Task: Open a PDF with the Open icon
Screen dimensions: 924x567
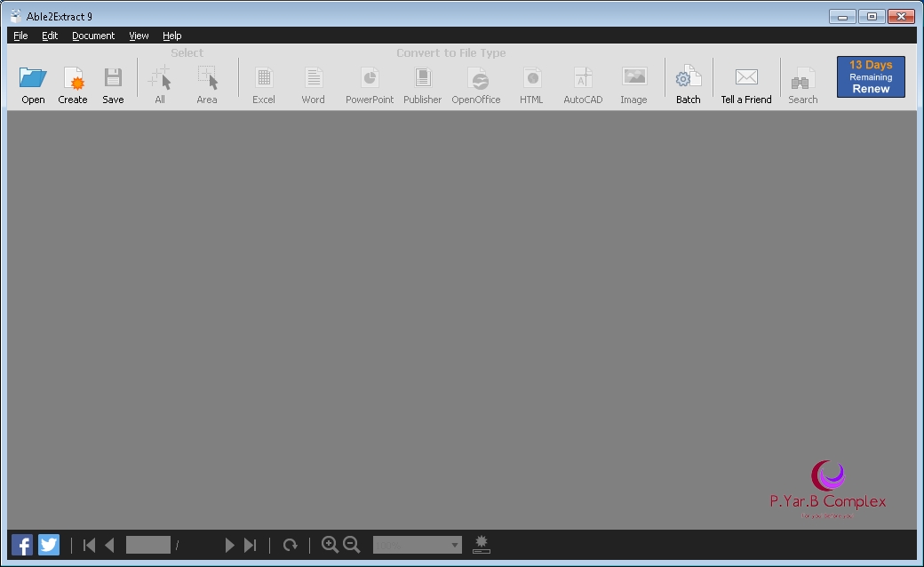Action: 33,78
